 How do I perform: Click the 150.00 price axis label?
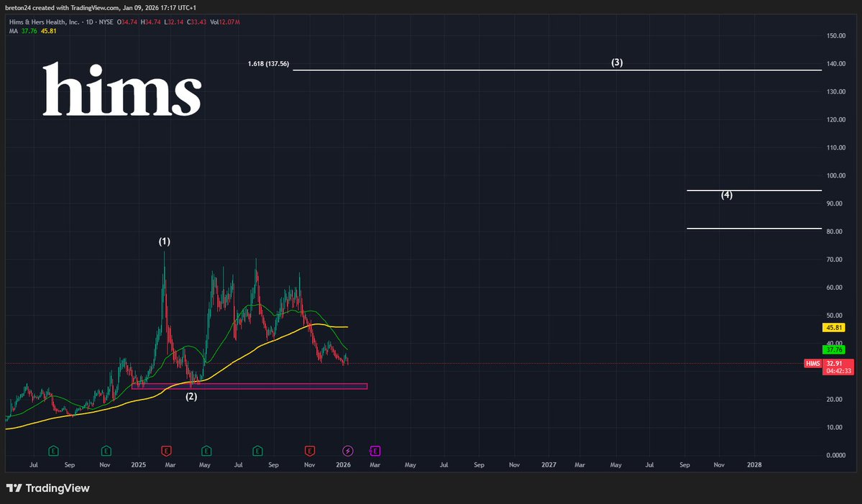[x=835, y=36]
